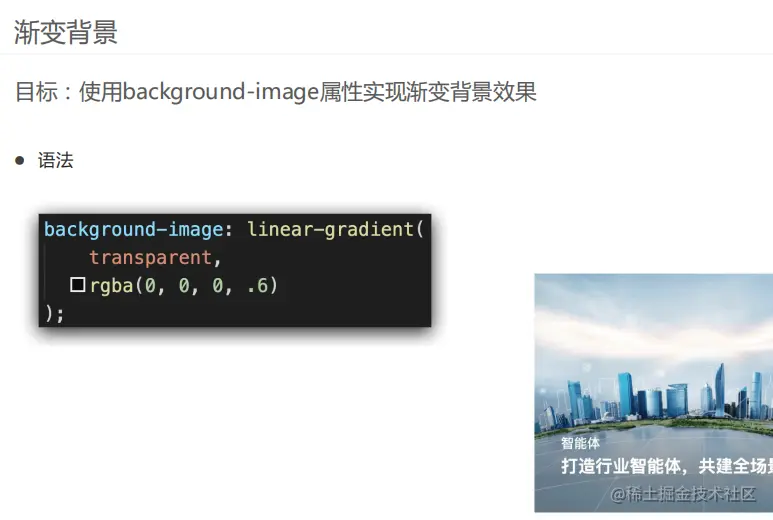Click the closing ); line in the code
773x520 pixels.
coord(54,313)
